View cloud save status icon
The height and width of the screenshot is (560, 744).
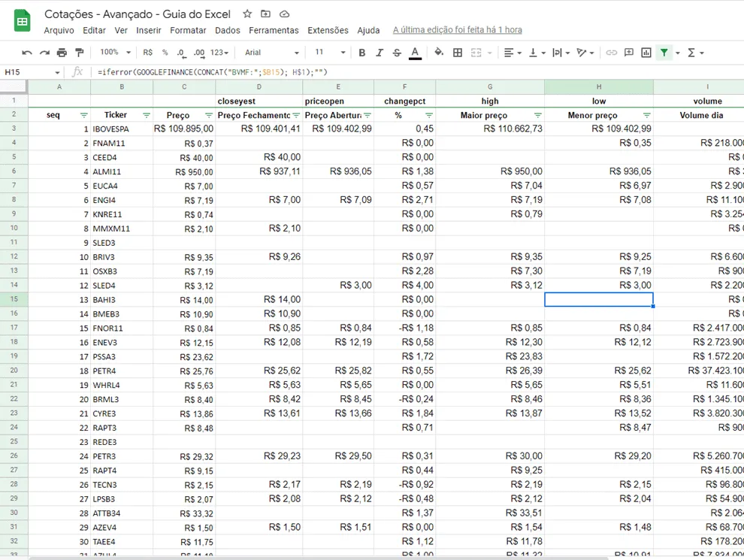(x=284, y=14)
